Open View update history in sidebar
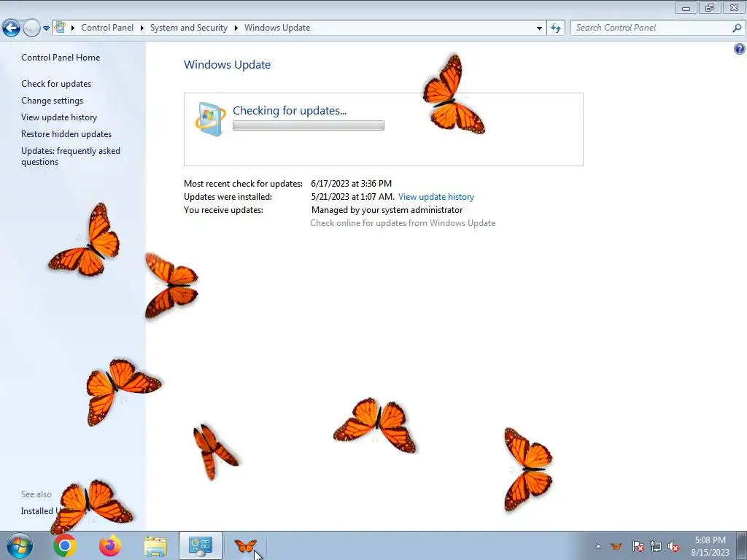The height and width of the screenshot is (560, 747). [59, 117]
